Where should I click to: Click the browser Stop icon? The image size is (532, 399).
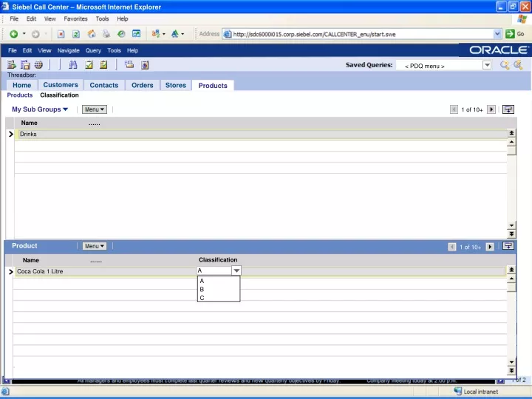[x=61, y=34]
